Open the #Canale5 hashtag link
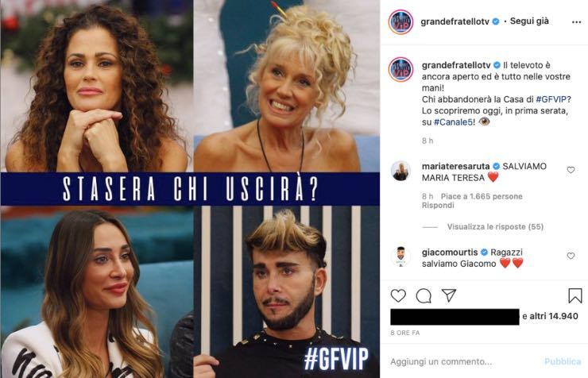Image resolution: width=588 pixels, height=378 pixels. (453, 122)
